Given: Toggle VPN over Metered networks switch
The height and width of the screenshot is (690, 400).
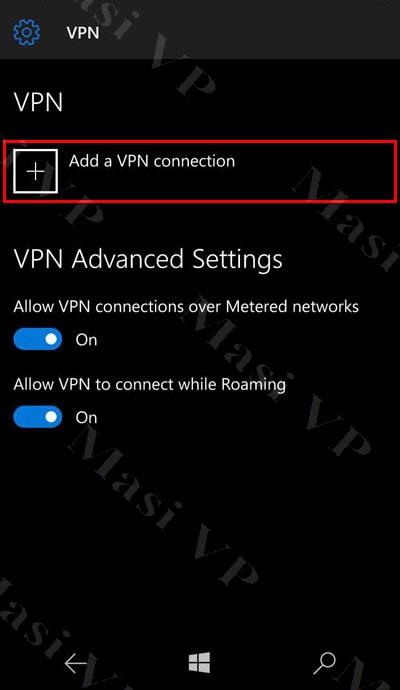Looking at the screenshot, I should click(x=38, y=339).
